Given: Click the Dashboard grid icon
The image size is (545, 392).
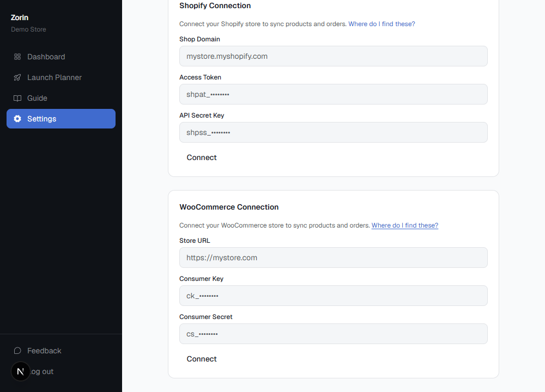Looking at the screenshot, I should 17,57.
